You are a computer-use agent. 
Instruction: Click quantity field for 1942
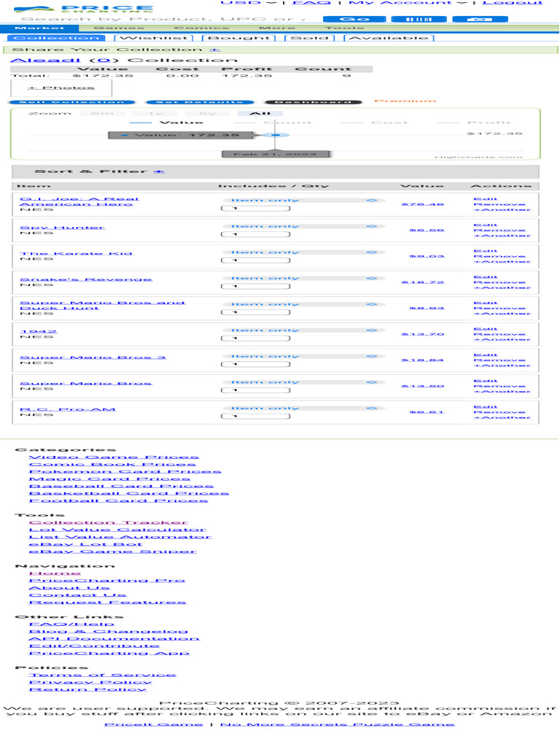[256, 338]
